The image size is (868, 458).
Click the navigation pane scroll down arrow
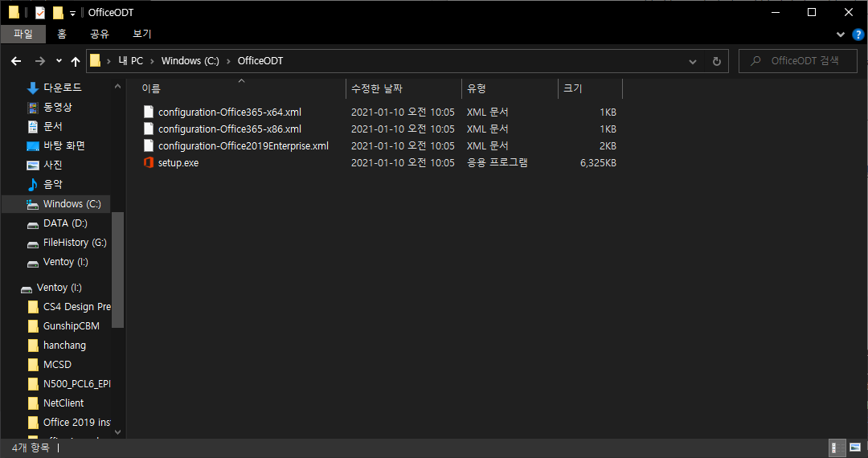tap(117, 432)
